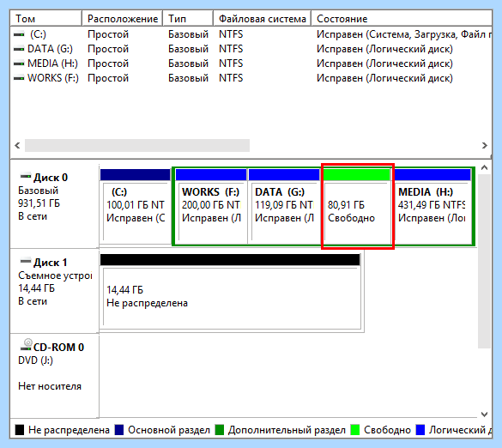
Task: Click the dark blue Основной раздел legend swatch
Action: click(x=119, y=430)
